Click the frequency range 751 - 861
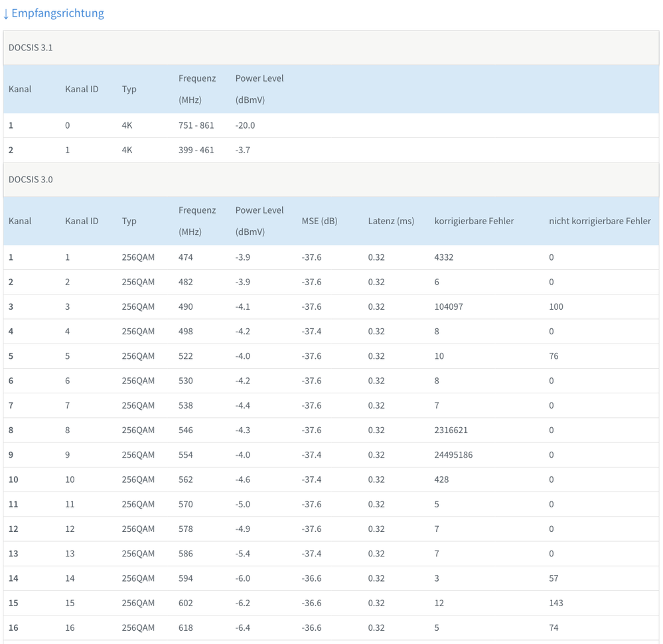 pos(196,125)
